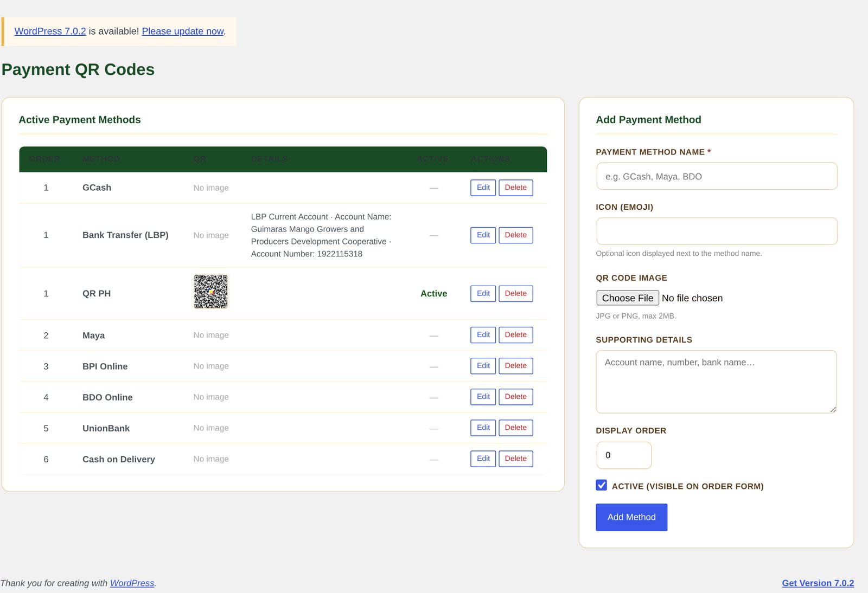Delete the Maya payment method

pyautogui.click(x=515, y=335)
